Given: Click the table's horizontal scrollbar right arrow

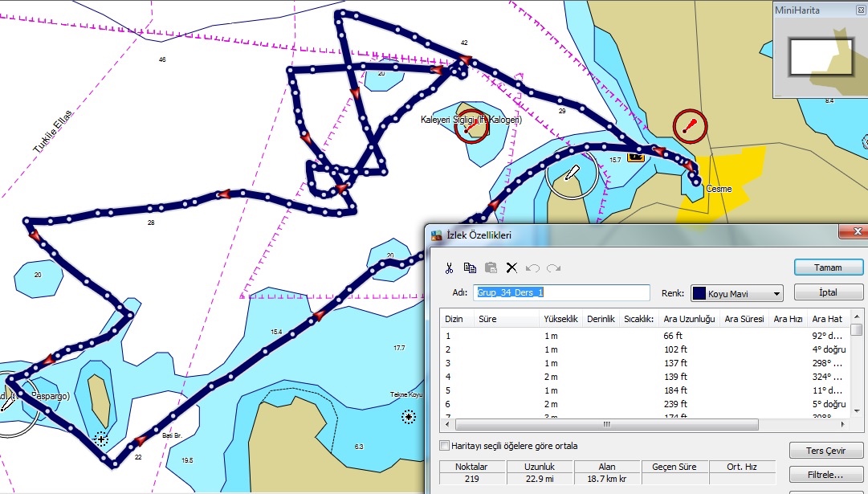Looking at the screenshot, I should pyautogui.click(x=843, y=425).
